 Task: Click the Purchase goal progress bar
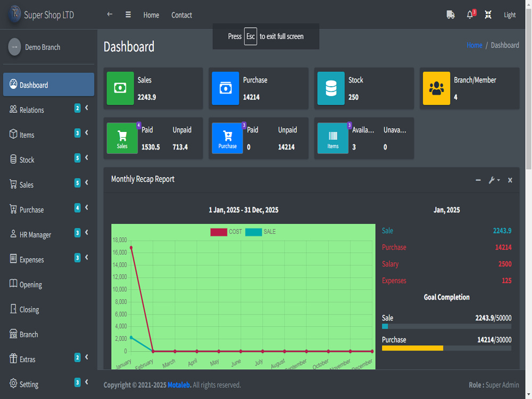coord(446,348)
